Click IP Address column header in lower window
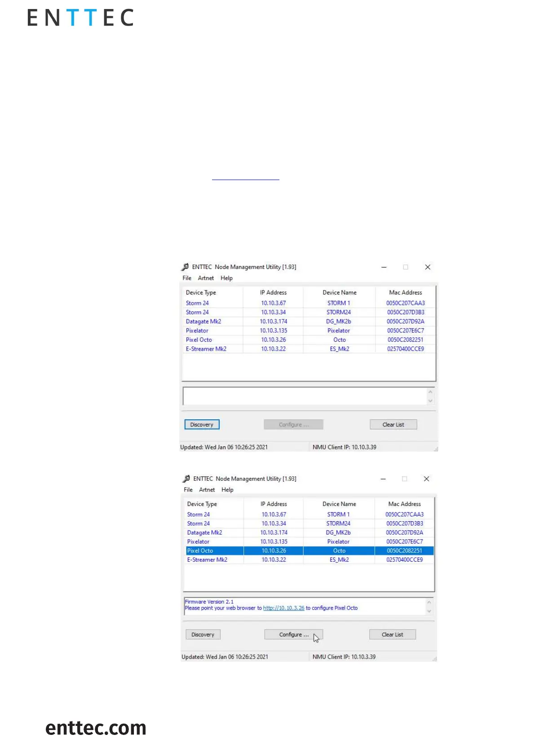 pos(274,504)
